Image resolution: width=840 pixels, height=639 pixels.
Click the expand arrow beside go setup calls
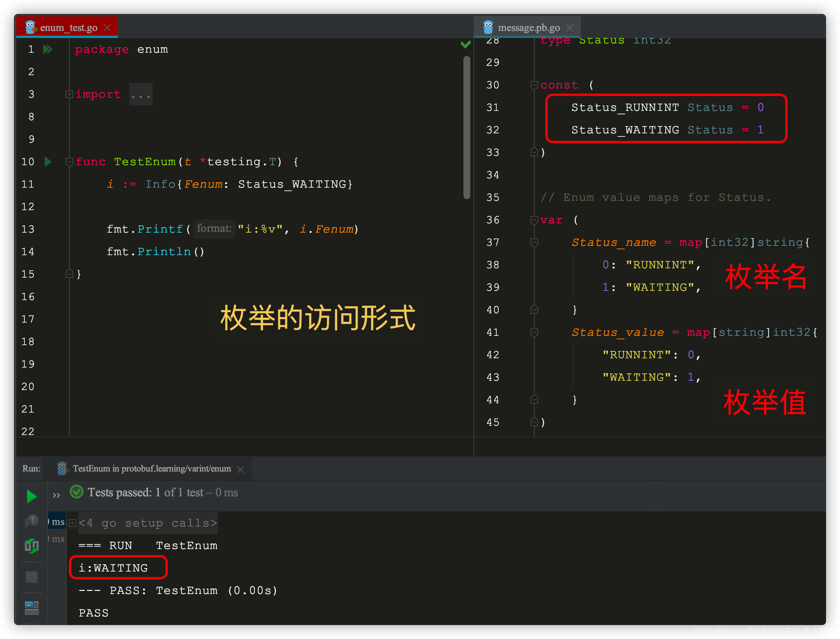point(75,522)
